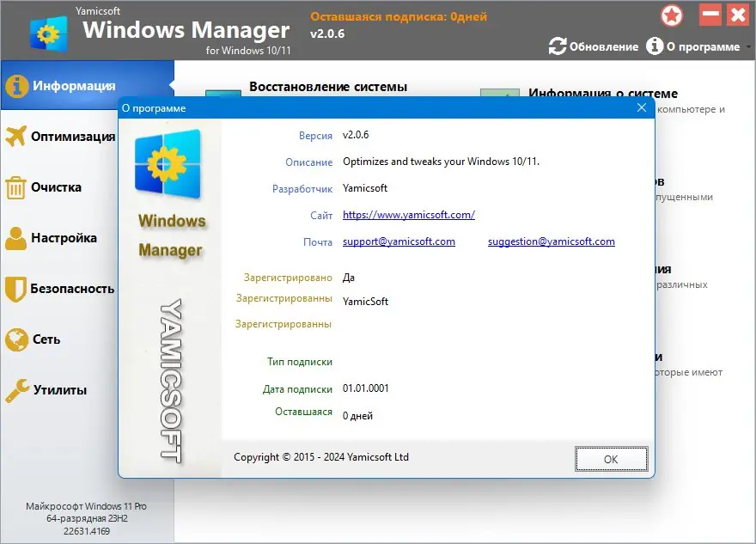Open the Очистка sidebar tab
Image resolution: width=756 pixels, height=544 pixels.
(60, 187)
